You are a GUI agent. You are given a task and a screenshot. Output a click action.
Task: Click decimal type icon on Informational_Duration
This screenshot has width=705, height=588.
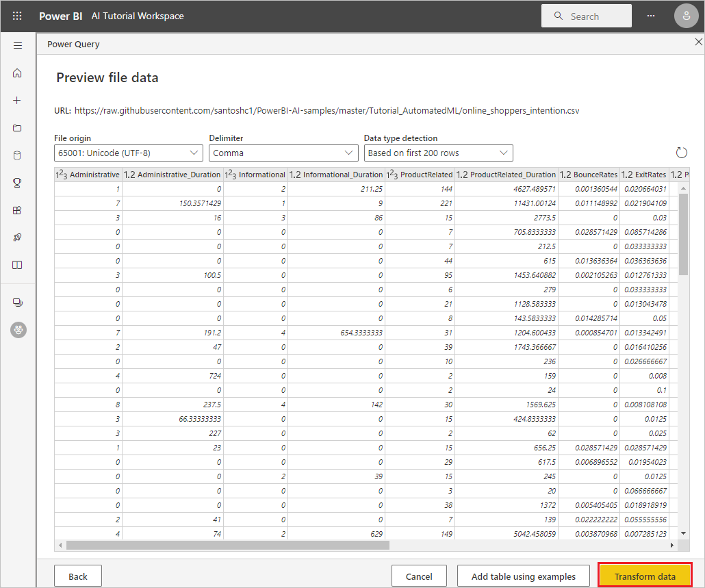[x=295, y=175]
